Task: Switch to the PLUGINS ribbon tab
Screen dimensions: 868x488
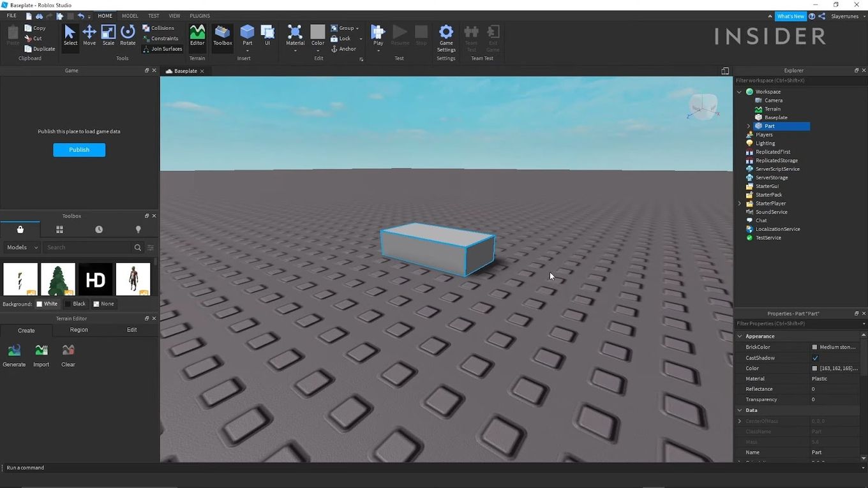Action: click(x=200, y=16)
